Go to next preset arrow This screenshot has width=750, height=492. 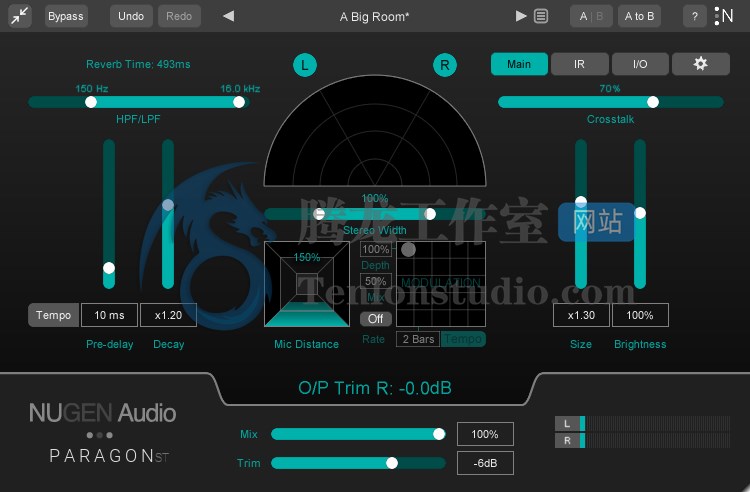521,16
